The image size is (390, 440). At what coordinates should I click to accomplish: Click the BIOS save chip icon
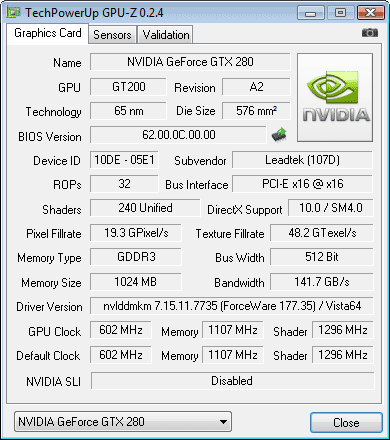[x=279, y=135]
